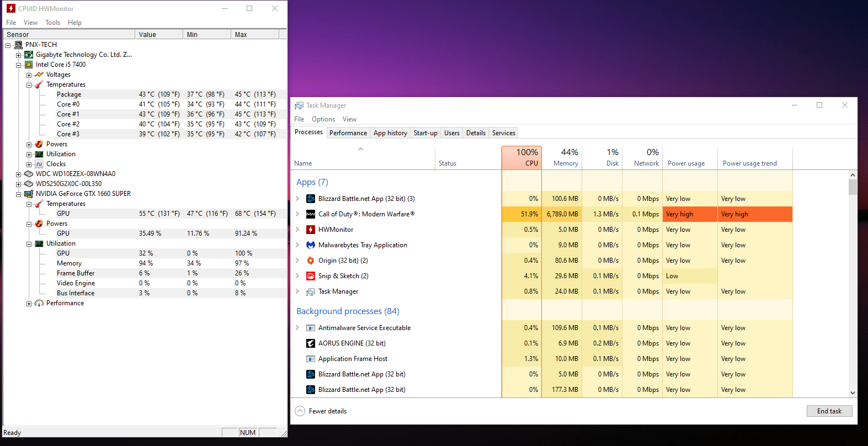Click the Blizzard Battle.net App icon under Apps

[311, 199]
